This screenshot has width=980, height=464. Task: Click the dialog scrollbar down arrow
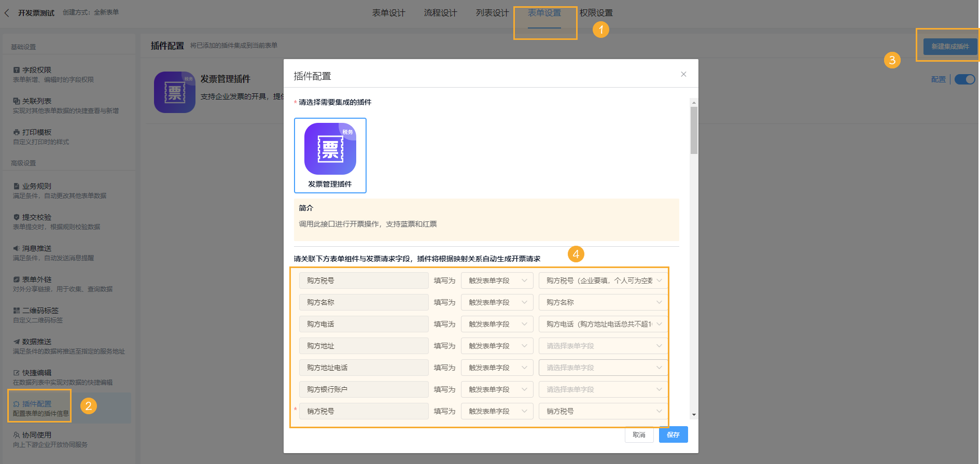[x=694, y=415]
